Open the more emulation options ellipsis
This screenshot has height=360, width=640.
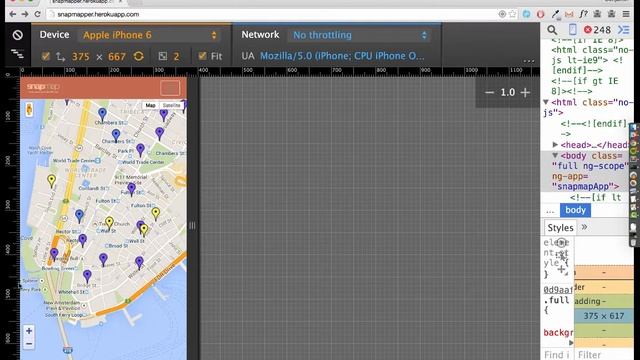(529, 61)
